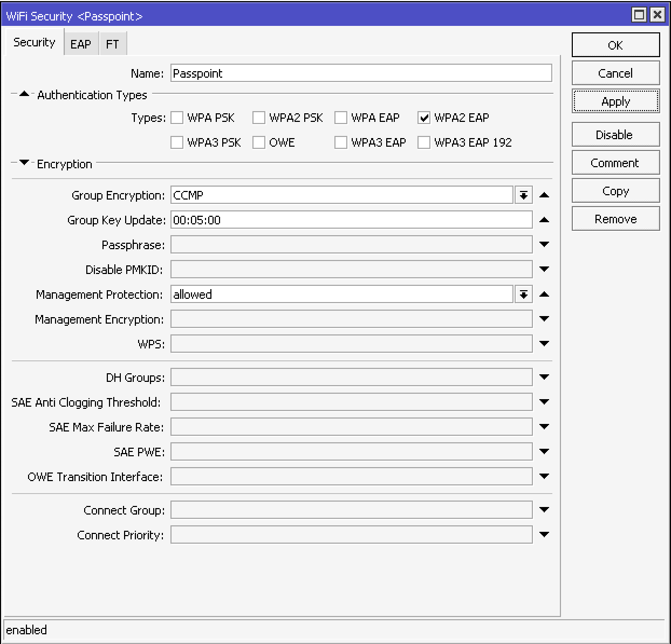Viewport: 671px width, 644px height.
Task: Click the Management Protection value field
Action: pos(342,294)
